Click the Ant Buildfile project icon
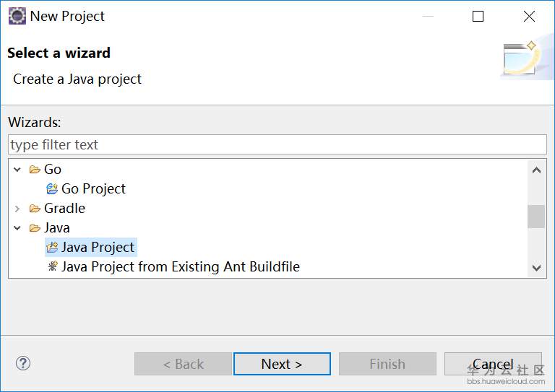The width and height of the screenshot is (555, 392). [52, 267]
